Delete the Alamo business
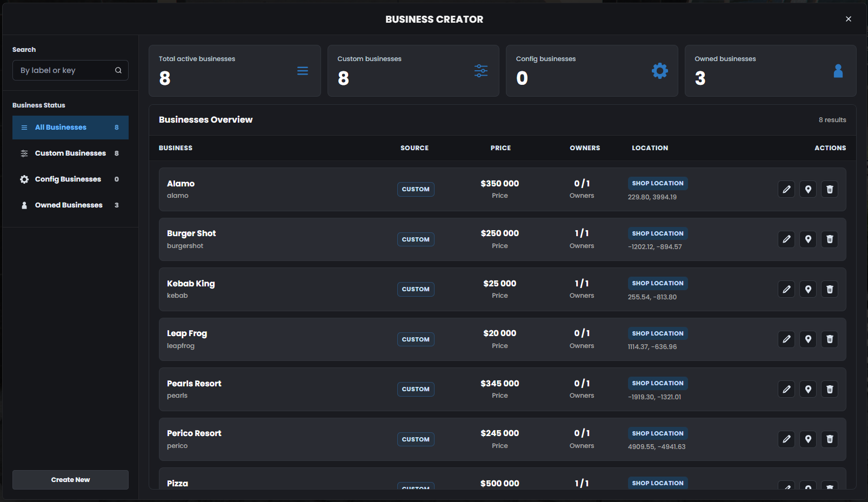Viewport: 868px width, 502px height. [830, 189]
